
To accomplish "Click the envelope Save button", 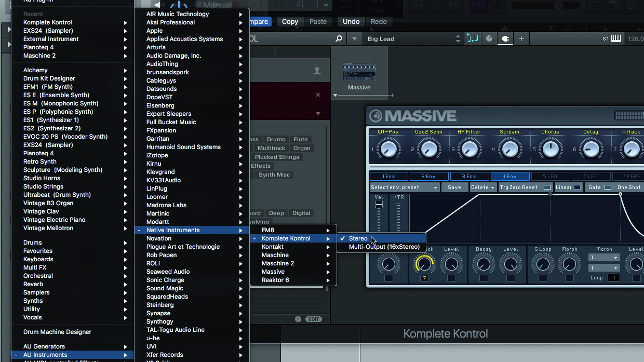I will click(454, 187).
